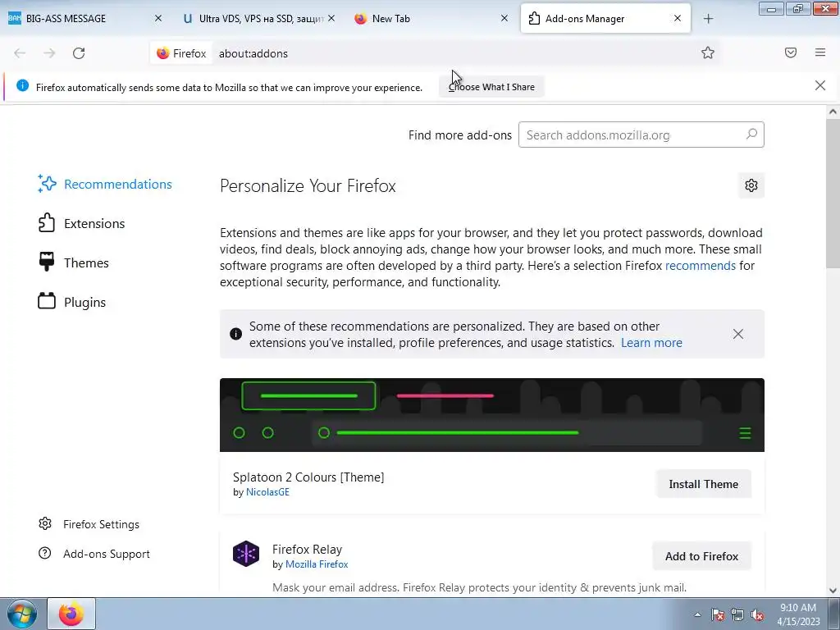The height and width of the screenshot is (630, 840).
Task: Click the Personalize Your Firefox heading
Action: [x=308, y=186]
